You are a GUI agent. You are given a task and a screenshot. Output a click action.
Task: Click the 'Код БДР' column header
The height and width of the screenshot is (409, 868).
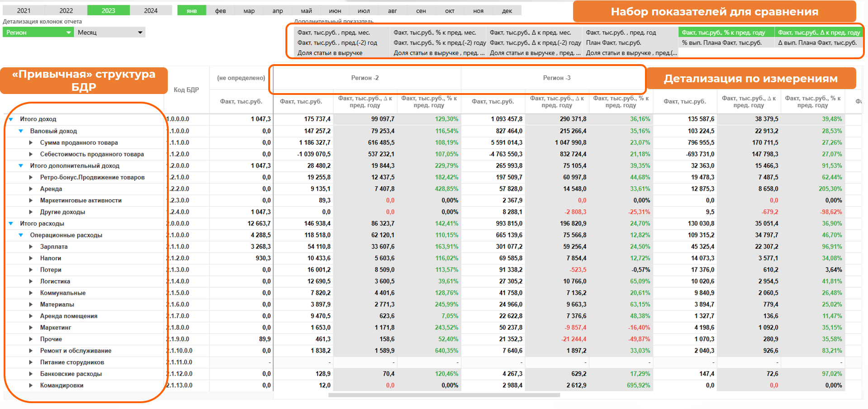click(186, 90)
